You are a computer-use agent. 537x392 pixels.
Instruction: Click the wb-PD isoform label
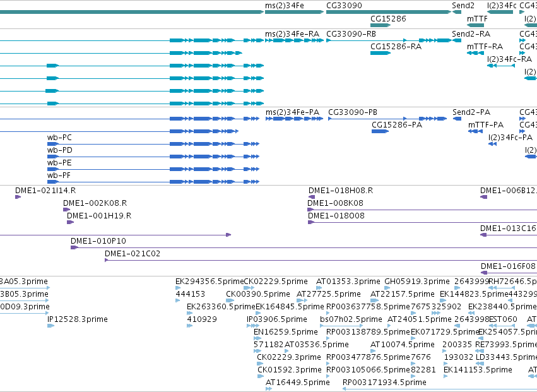(59, 150)
